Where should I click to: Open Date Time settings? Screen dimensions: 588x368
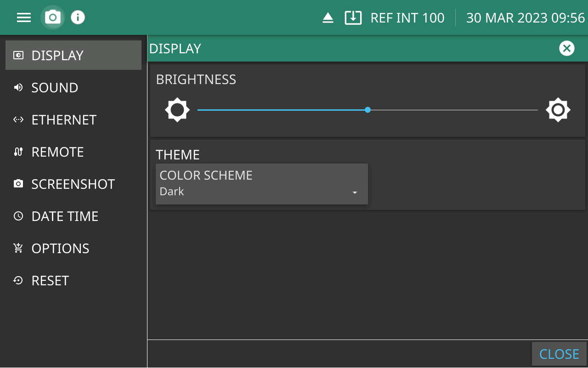pos(65,216)
